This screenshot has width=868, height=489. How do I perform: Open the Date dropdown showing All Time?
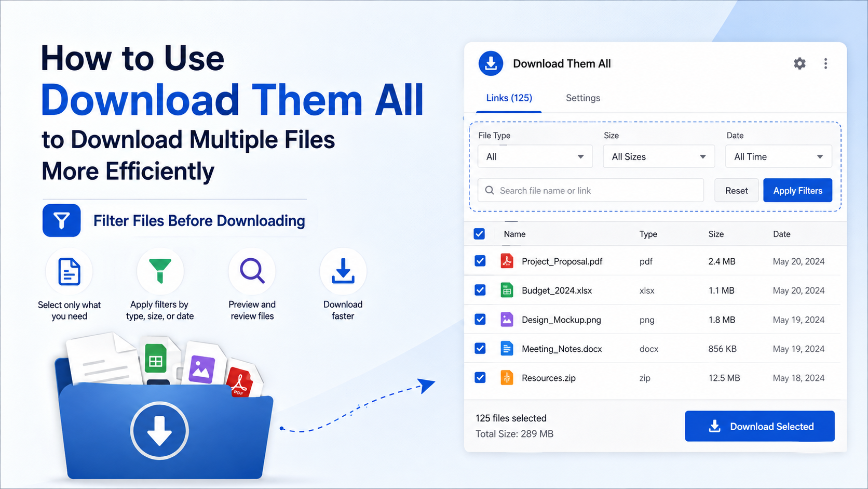(x=779, y=156)
